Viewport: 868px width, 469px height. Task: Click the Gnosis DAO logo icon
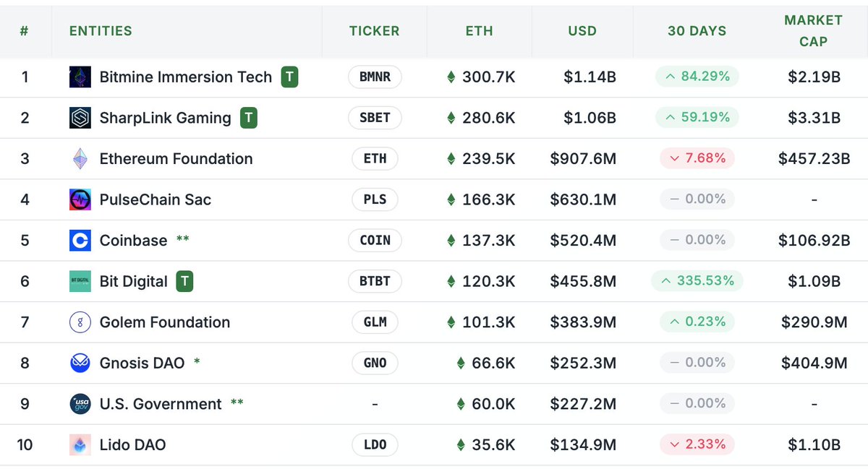(x=80, y=363)
